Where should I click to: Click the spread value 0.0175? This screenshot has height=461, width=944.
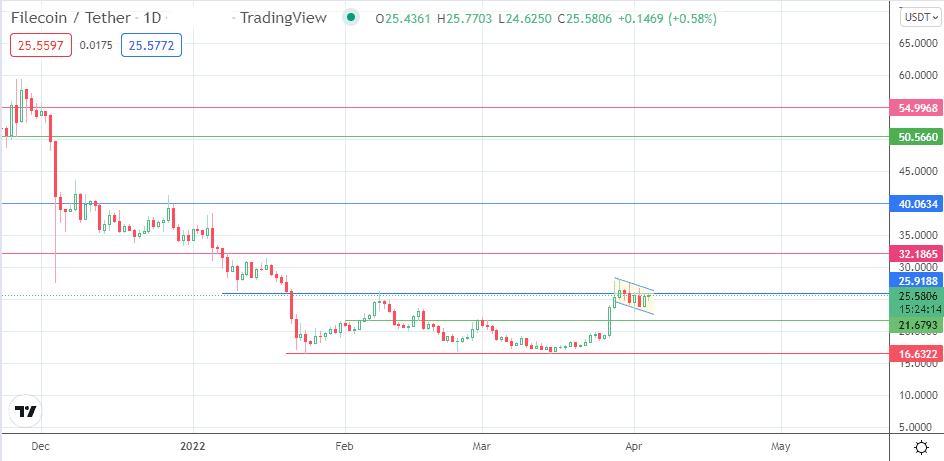click(x=96, y=45)
